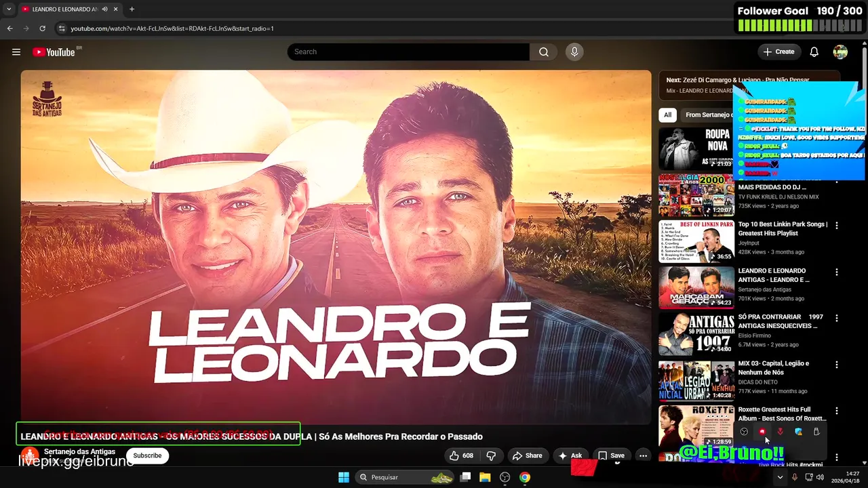
Task: Share the video
Action: click(527, 456)
